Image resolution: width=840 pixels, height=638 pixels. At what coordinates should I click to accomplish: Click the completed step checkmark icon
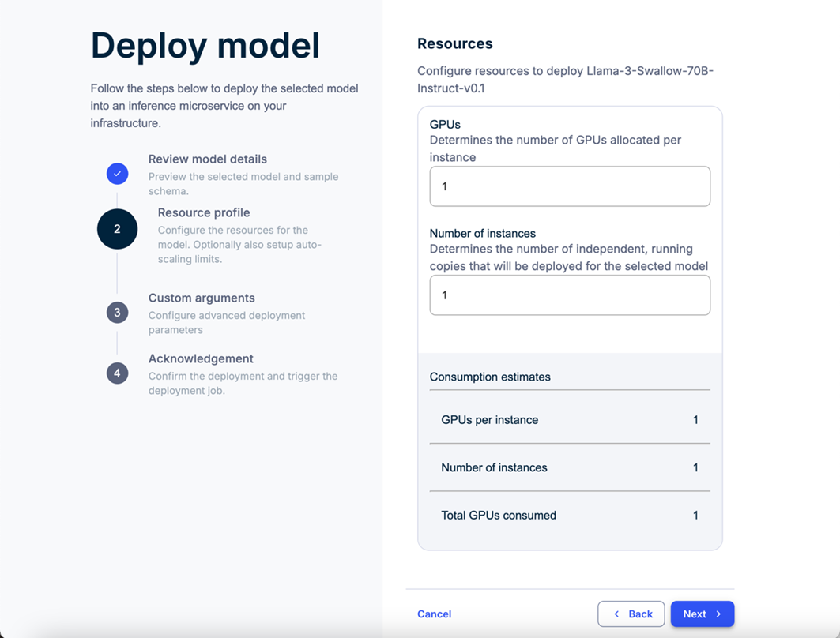(x=117, y=174)
